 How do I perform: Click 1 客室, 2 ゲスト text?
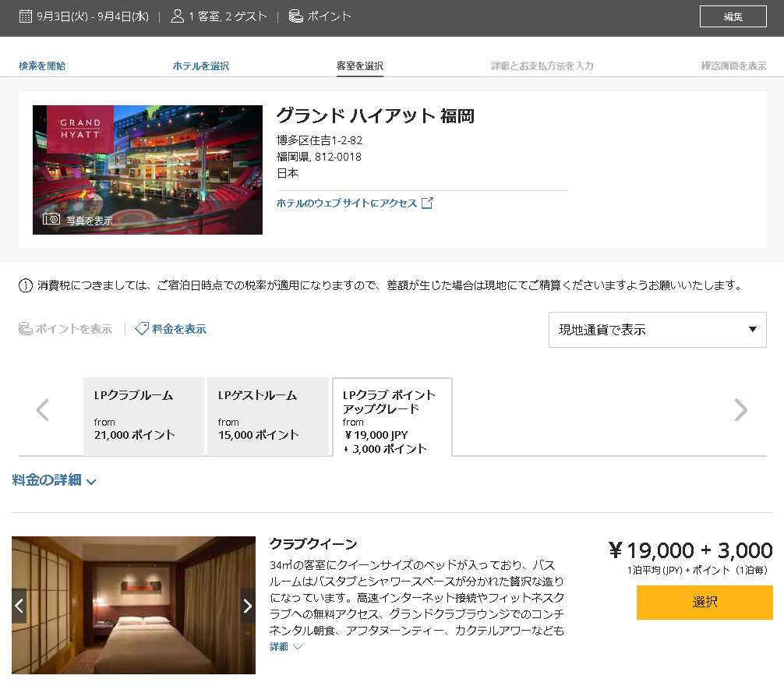coord(228,16)
